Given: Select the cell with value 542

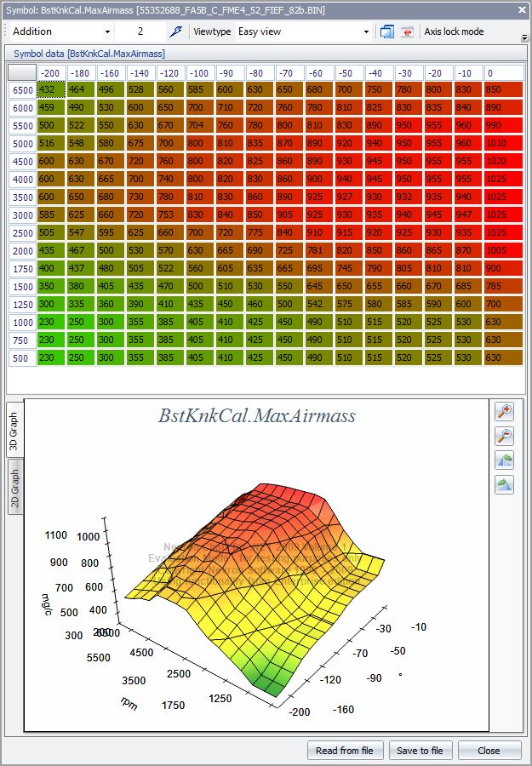Looking at the screenshot, I should 320,305.
